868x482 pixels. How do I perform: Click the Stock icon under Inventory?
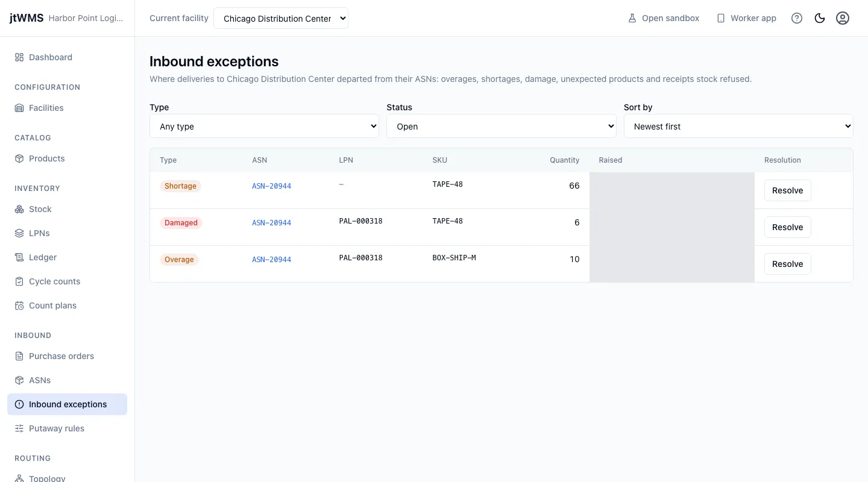[x=19, y=209]
